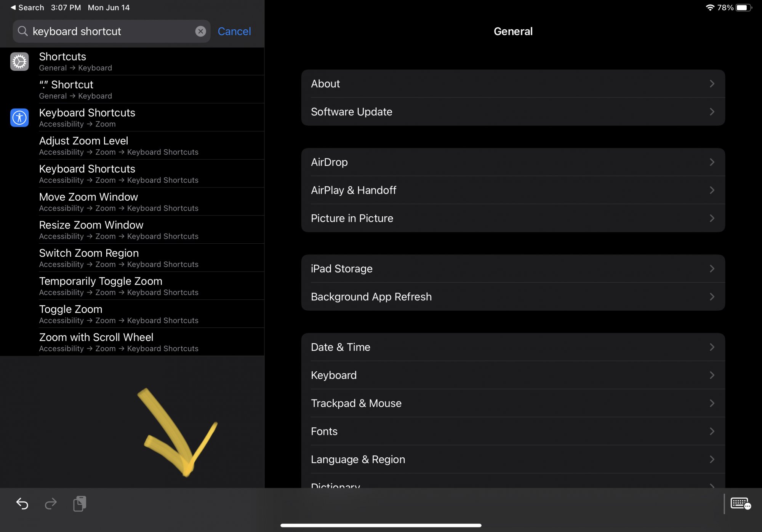
Task: Open the Keyboard settings row
Action: pyautogui.click(x=512, y=375)
